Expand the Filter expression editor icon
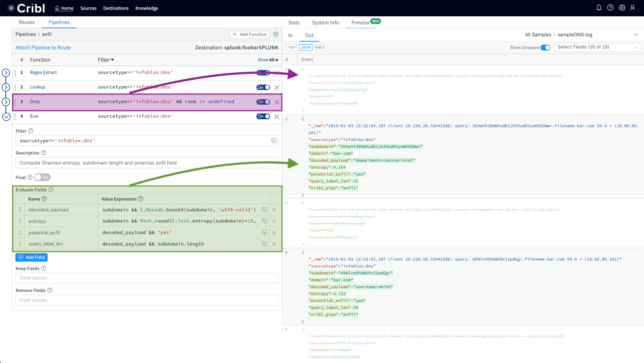 274,141
